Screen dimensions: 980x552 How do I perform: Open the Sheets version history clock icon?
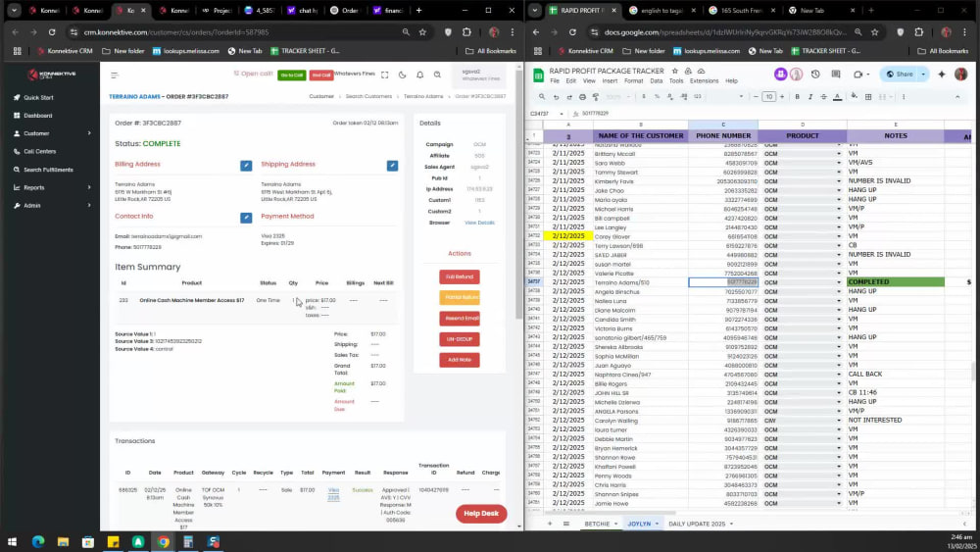coord(815,75)
